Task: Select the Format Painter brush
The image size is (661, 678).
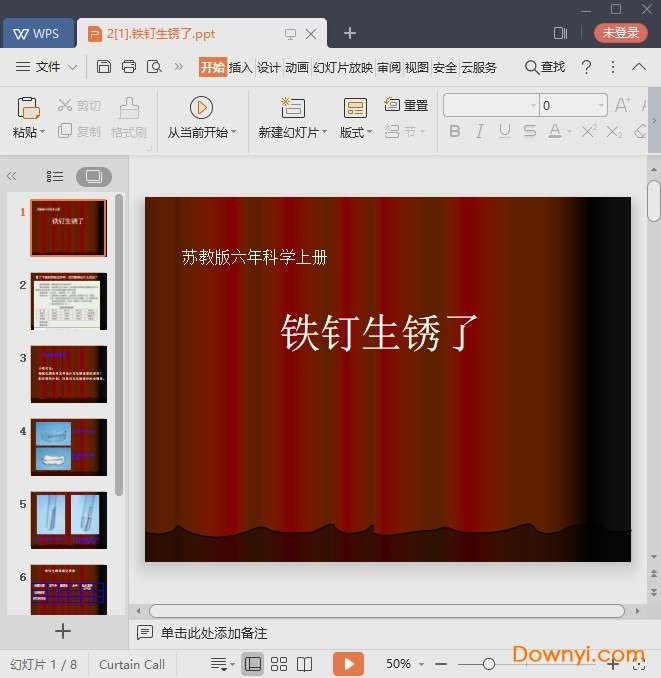Action: [x=129, y=108]
